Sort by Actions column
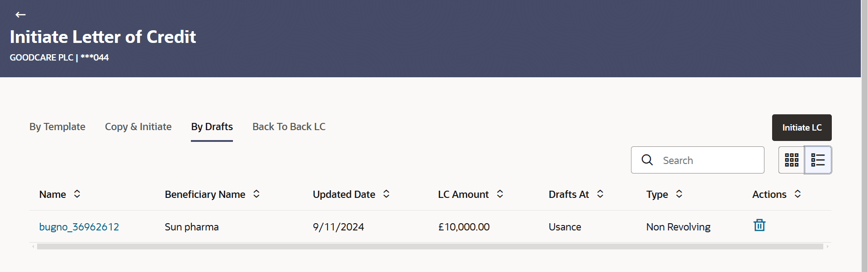Screen dimensions: 868x272 797,194
